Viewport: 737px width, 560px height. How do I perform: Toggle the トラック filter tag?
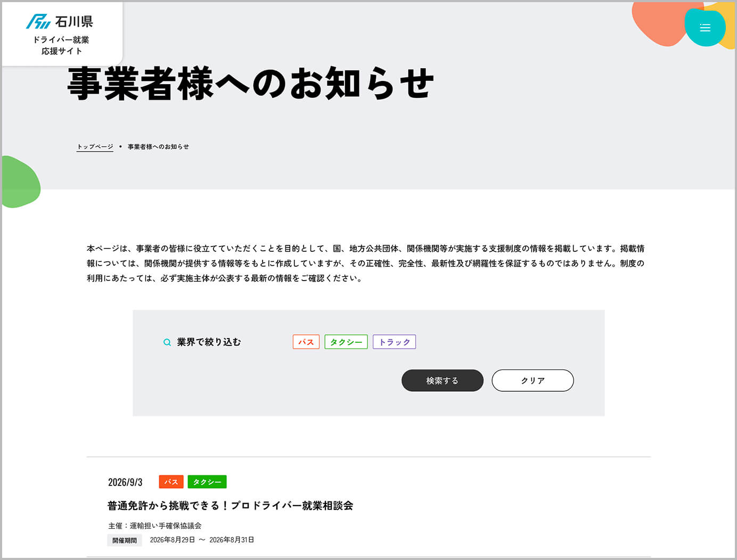click(x=394, y=342)
